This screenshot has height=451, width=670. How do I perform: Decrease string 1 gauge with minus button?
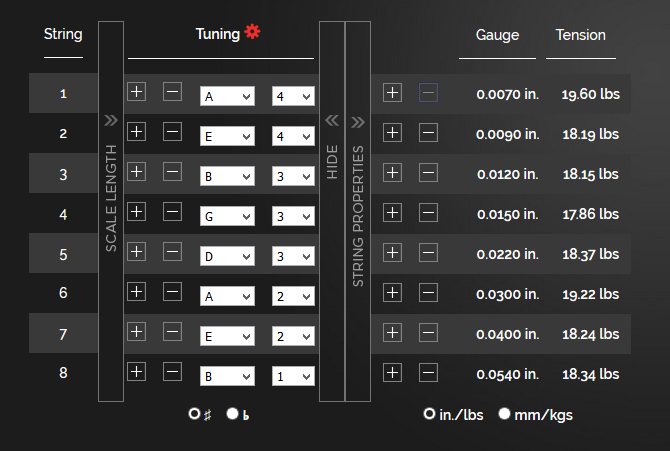[x=428, y=92]
